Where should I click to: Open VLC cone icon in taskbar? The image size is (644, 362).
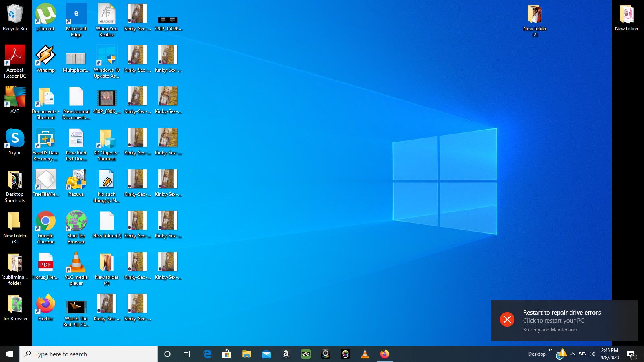point(365,354)
